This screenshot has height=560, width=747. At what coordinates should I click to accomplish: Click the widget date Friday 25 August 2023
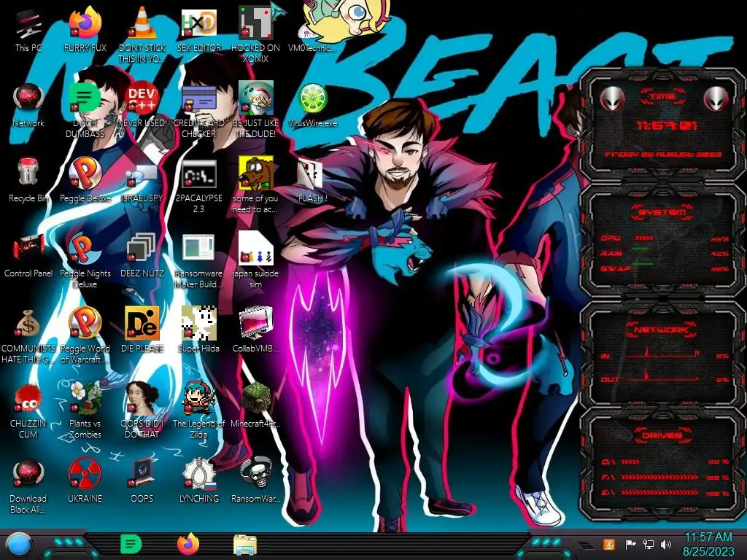pyautogui.click(x=662, y=155)
